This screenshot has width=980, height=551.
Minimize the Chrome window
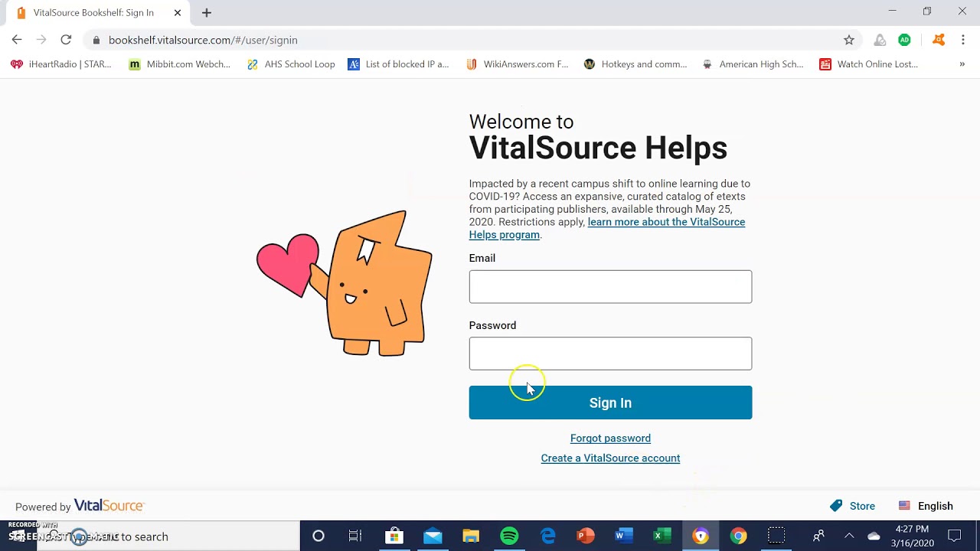pos(892,11)
